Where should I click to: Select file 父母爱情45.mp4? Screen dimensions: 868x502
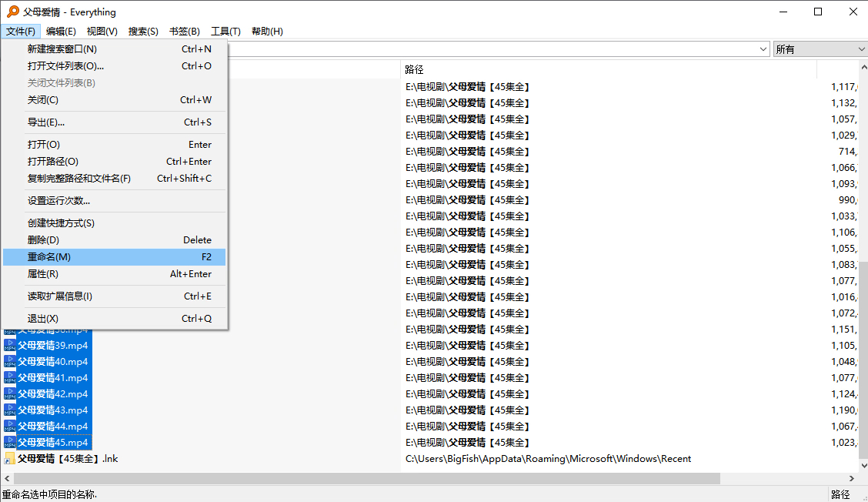(x=52, y=442)
